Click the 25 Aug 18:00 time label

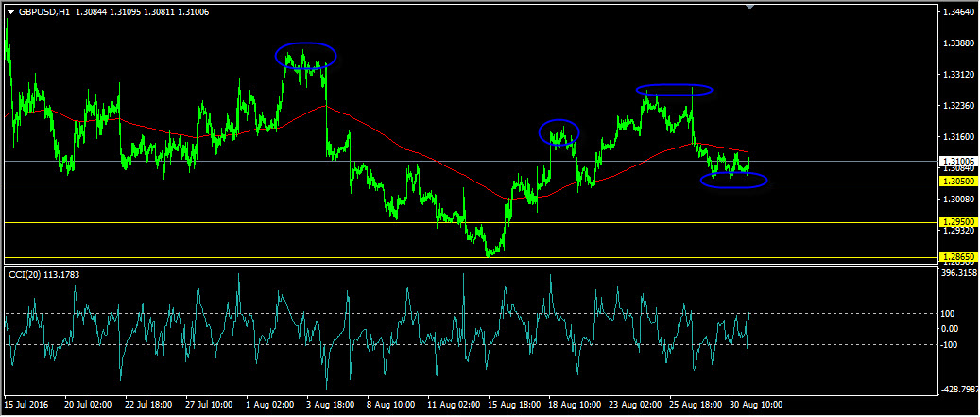click(695, 405)
